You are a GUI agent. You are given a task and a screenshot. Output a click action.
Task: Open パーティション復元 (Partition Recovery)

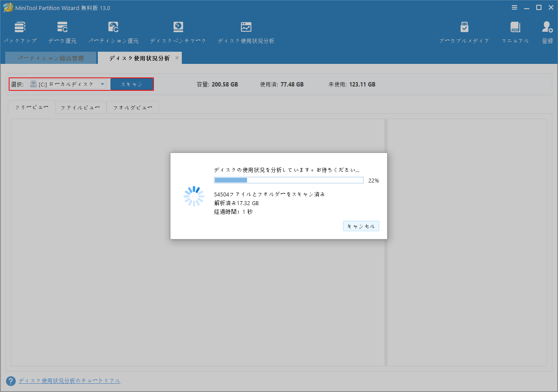pyautogui.click(x=114, y=31)
